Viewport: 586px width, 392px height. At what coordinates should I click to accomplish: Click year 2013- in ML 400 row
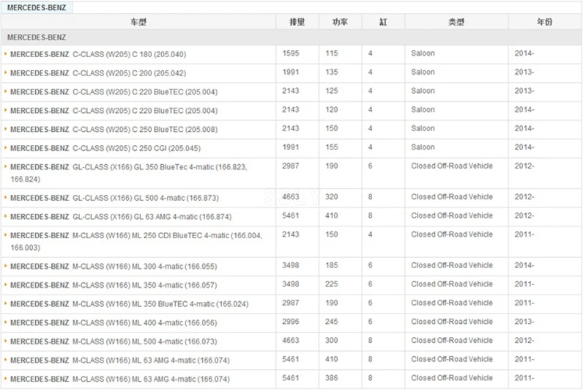tap(524, 322)
